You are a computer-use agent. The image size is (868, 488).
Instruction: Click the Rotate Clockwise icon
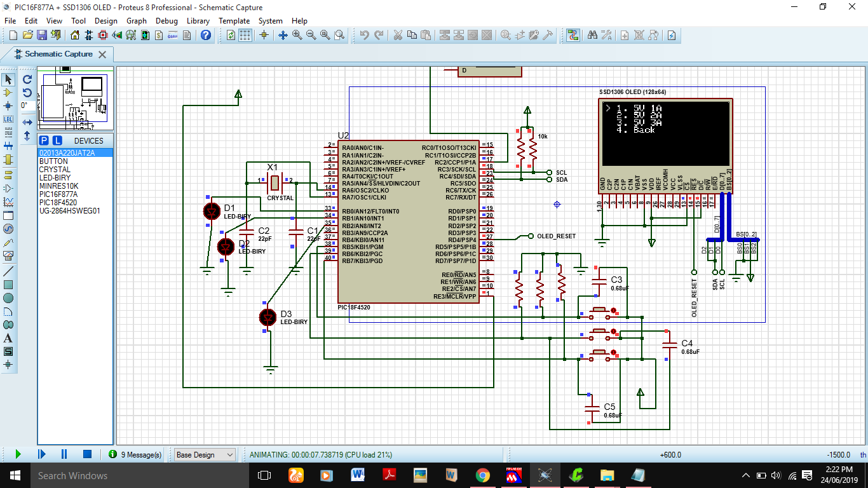pos(27,79)
